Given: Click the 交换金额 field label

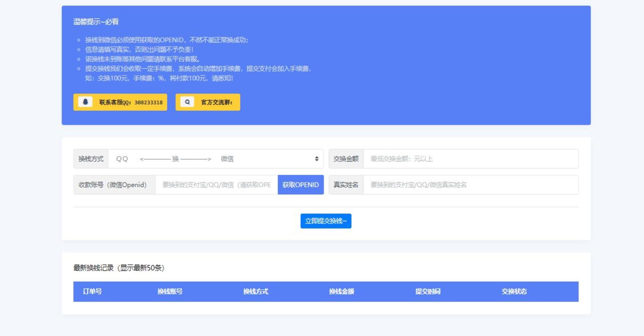Looking at the screenshot, I should pos(346,159).
